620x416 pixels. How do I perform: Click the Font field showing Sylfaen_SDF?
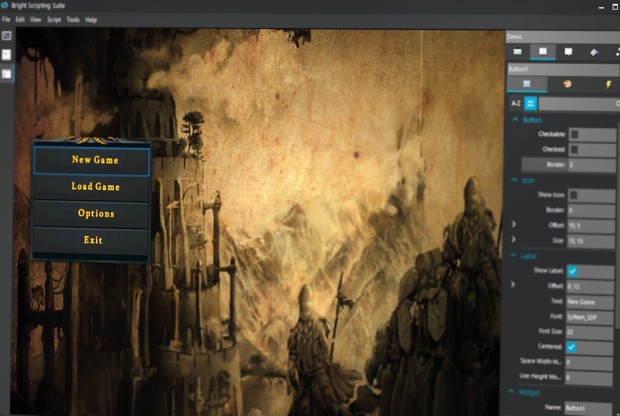pyautogui.click(x=589, y=317)
